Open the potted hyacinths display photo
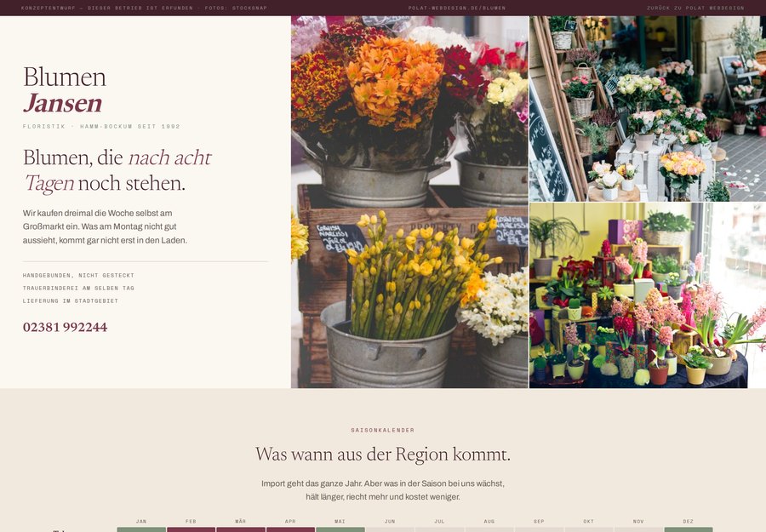The height and width of the screenshot is (532, 766). click(648, 295)
